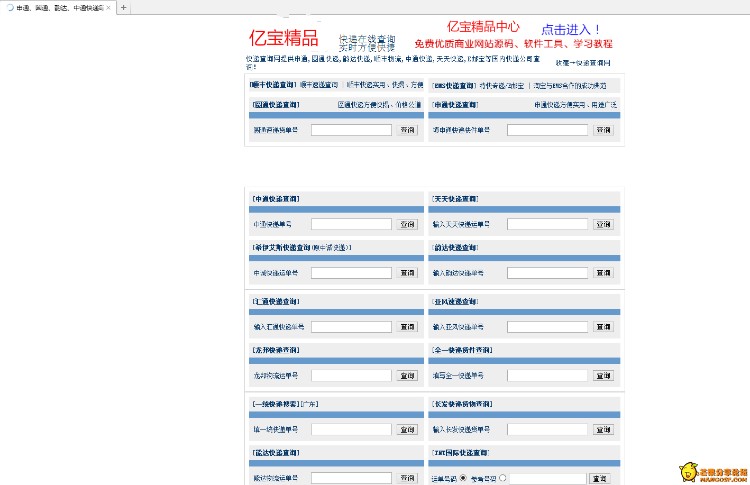Screen dimensions: 750x485
Task: Click the 希伊艾斯快递查询 section heading
Action: (x=302, y=247)
